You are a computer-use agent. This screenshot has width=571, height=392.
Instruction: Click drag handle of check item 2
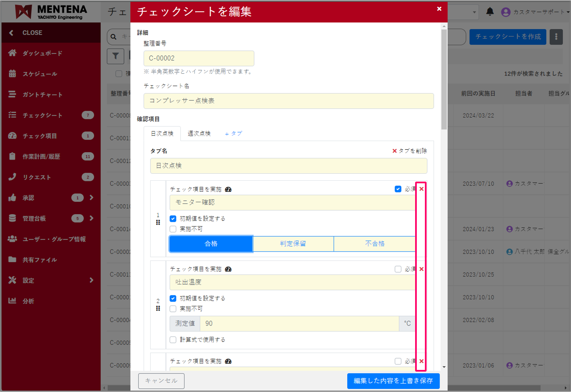pos(158,308)
